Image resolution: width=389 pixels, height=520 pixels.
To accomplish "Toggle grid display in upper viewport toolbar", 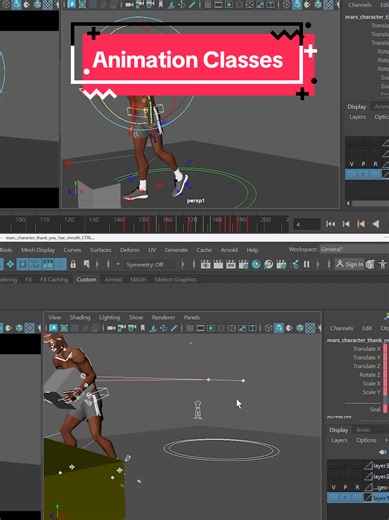I will pos(208,5).
